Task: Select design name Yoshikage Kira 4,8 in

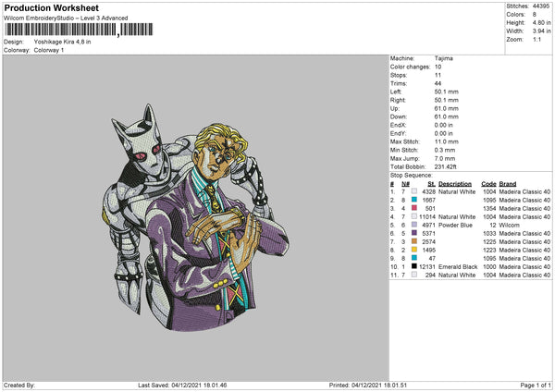Action: point(62,42)
